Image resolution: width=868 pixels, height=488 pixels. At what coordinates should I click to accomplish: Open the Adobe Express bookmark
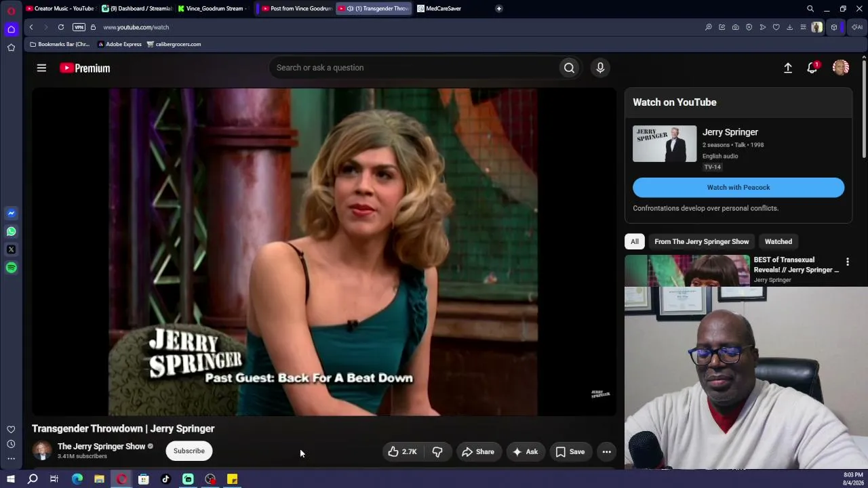120,44
